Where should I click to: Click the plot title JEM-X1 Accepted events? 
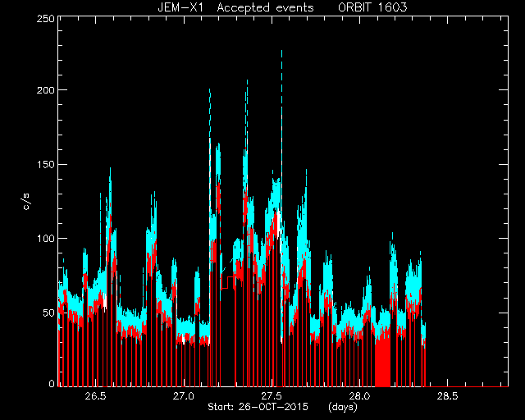[x=235, y=7]
